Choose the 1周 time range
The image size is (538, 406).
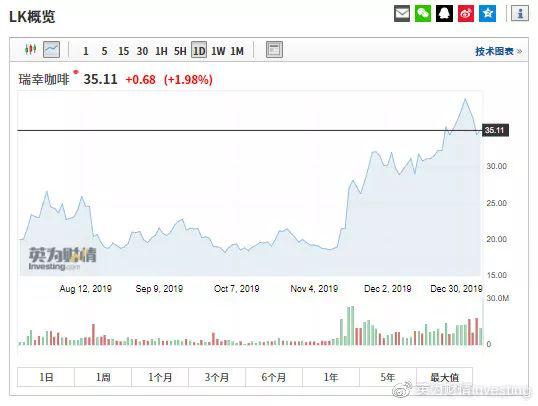point(103,378)
